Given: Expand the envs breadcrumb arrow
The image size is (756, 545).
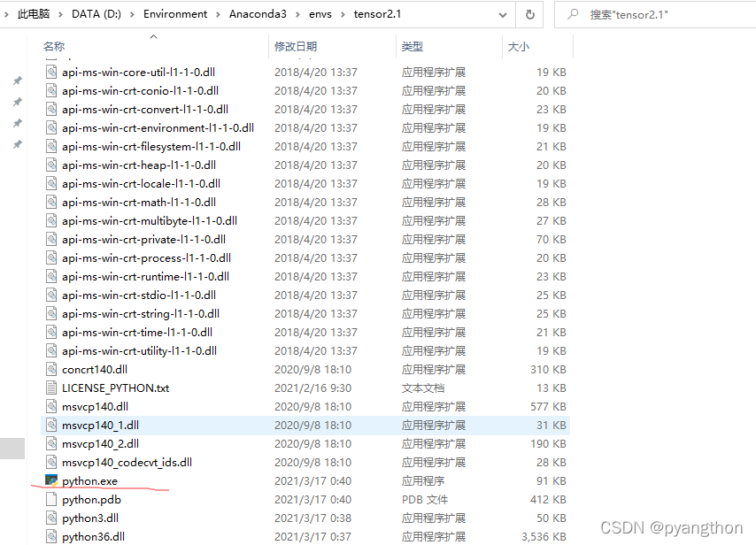Looking at the screenshot, I should coord(343,14).
